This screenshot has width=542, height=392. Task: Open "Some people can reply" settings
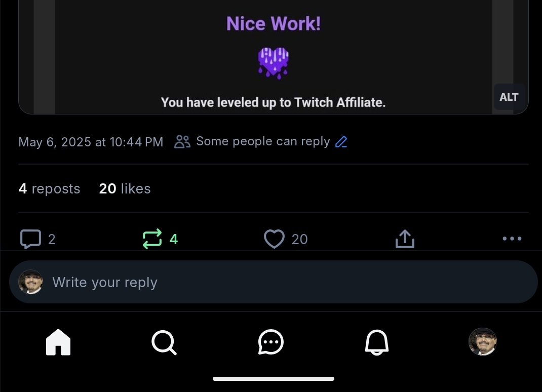pos(263,141)
